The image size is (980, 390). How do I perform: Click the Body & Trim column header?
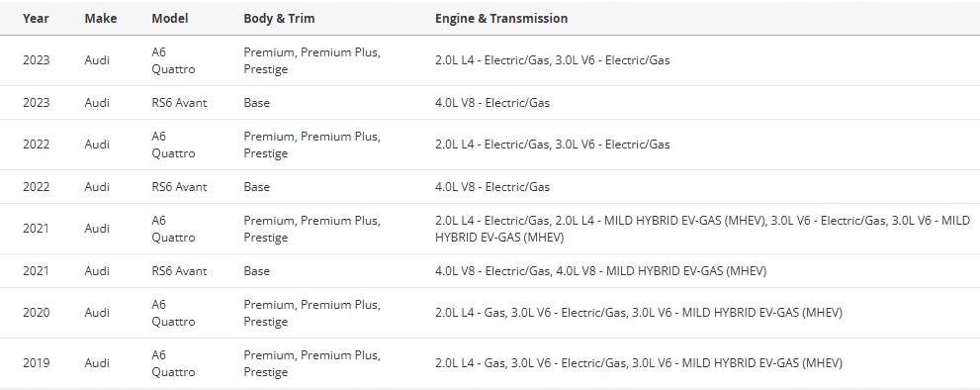279,19
